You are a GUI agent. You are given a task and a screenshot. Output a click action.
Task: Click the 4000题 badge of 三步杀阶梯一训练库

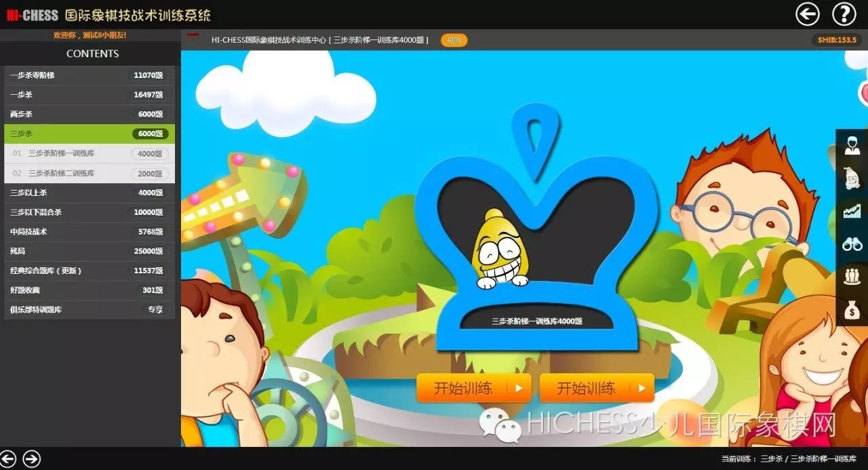(x=150, y=154)
